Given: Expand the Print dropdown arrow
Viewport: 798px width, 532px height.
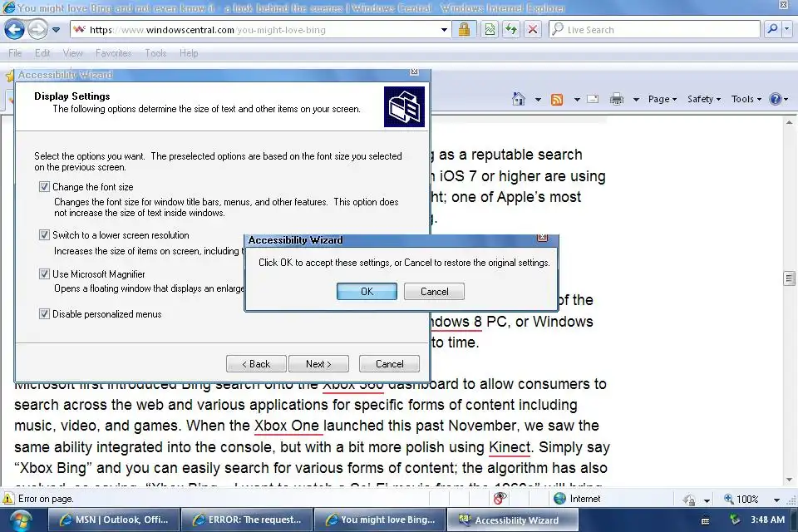Looking at the screenshot, I should click(x=636, y=99).
